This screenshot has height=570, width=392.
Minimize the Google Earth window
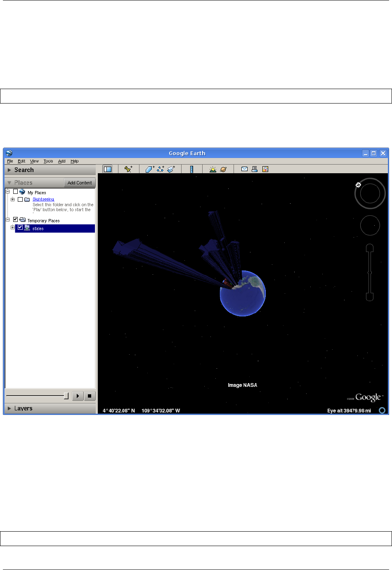point(366,153)
